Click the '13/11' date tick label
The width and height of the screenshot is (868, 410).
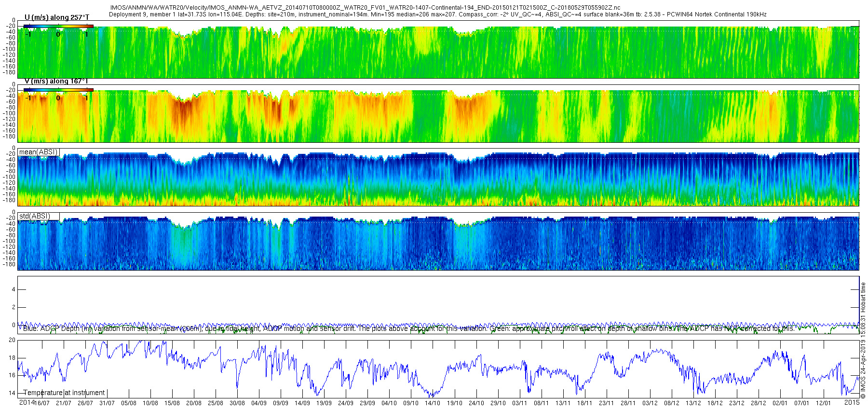coord(563,403)
